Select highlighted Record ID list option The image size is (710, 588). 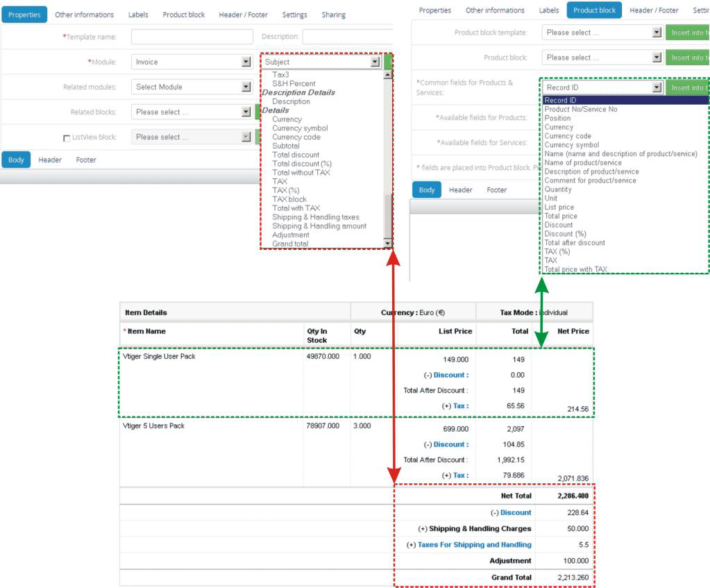[626, 100]
